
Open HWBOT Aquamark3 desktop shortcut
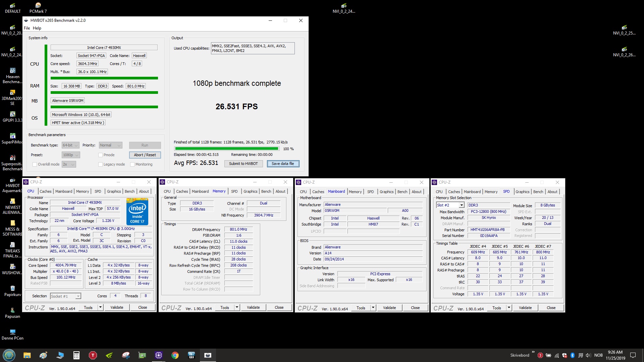click(12, 185)
